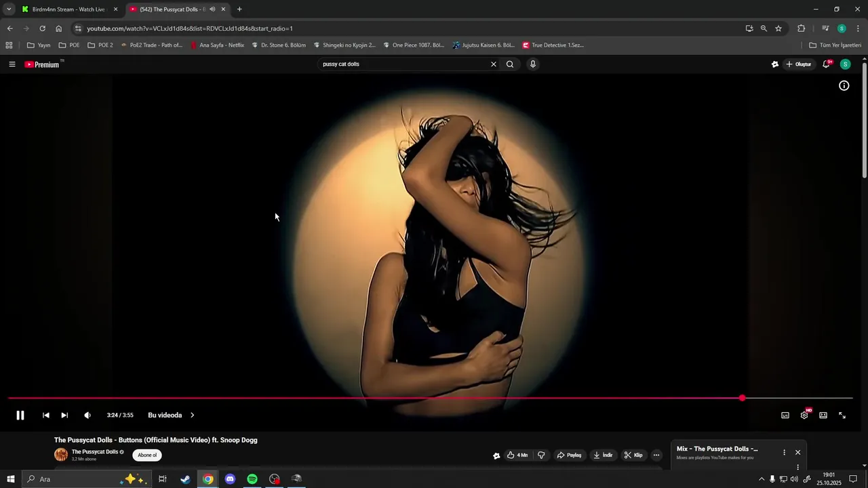Open the POE 2 bookmarks folder
This screenshot has height=488, width=868.
[100, 45]
